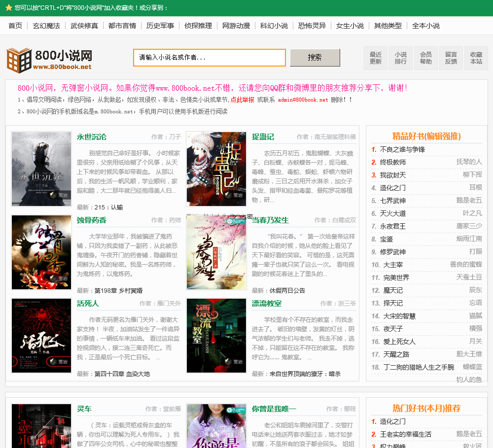Open 其他类型 category
Viewport: 493px width, 448px height.
tap(388, 26)
